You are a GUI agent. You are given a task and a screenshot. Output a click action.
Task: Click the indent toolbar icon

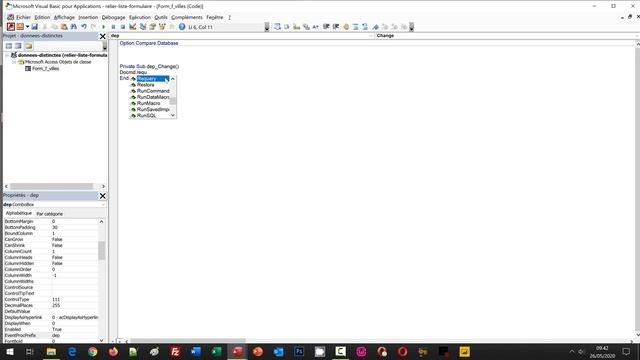tap(326, 27)
